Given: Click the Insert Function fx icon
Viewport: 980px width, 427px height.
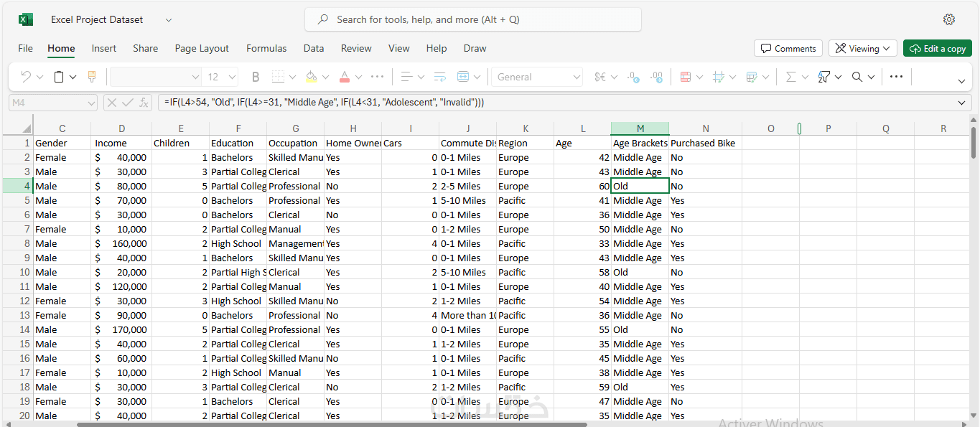Looking at the screenshot, I should (x=144, y=103).
